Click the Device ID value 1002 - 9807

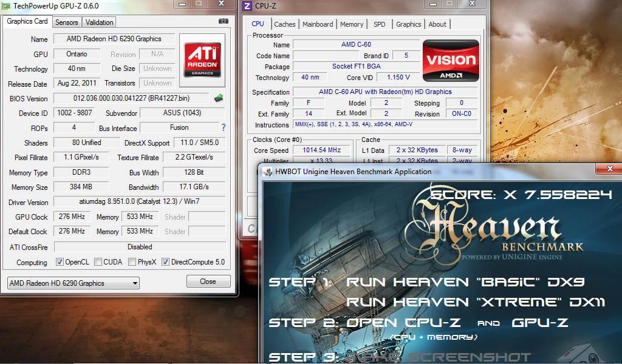tap(75, 113)
